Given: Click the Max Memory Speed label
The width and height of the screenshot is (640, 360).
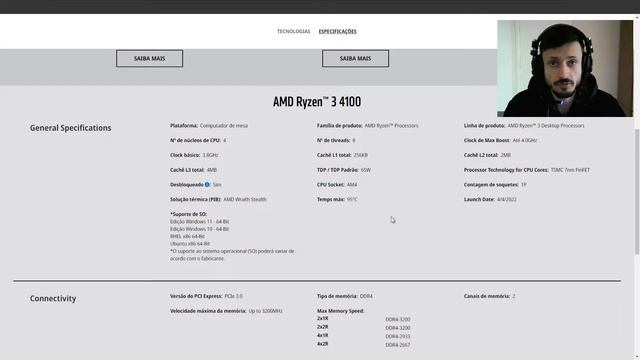Looking at the screenshot, I should (340, 311).
